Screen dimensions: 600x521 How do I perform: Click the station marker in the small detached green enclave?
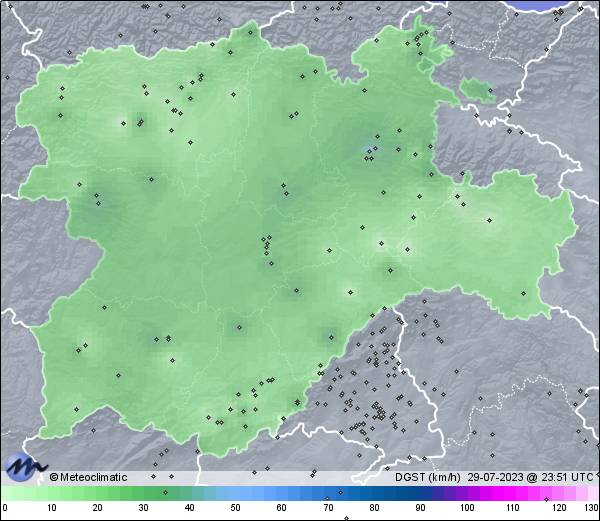coord(491,91)
